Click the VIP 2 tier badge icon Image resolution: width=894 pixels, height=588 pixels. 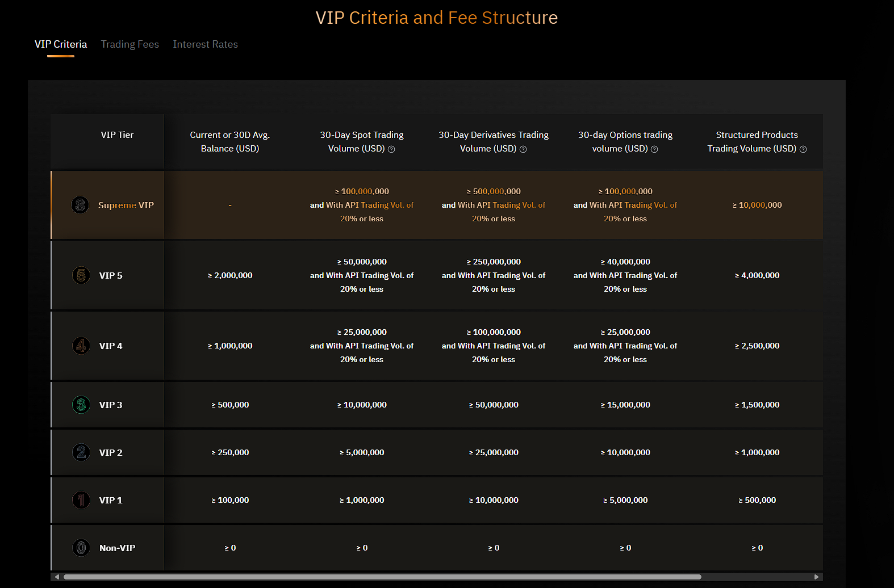coord(81,452)
